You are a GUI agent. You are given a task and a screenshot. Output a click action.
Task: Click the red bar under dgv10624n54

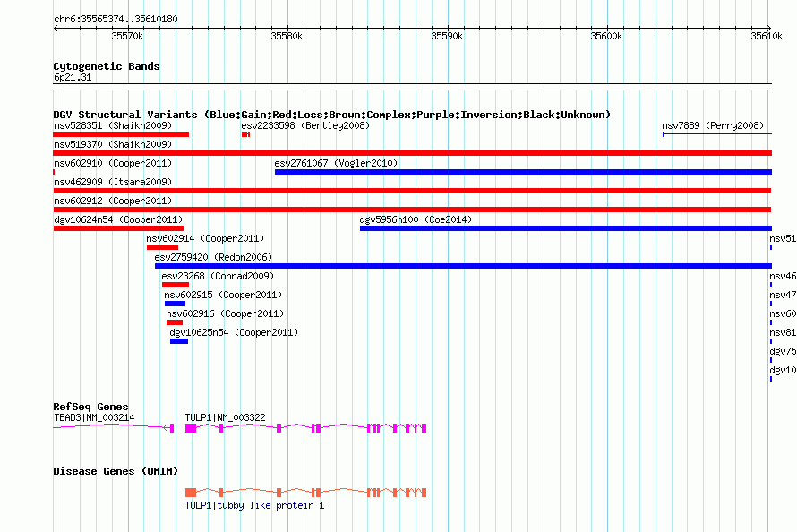(x=118, y=228)
